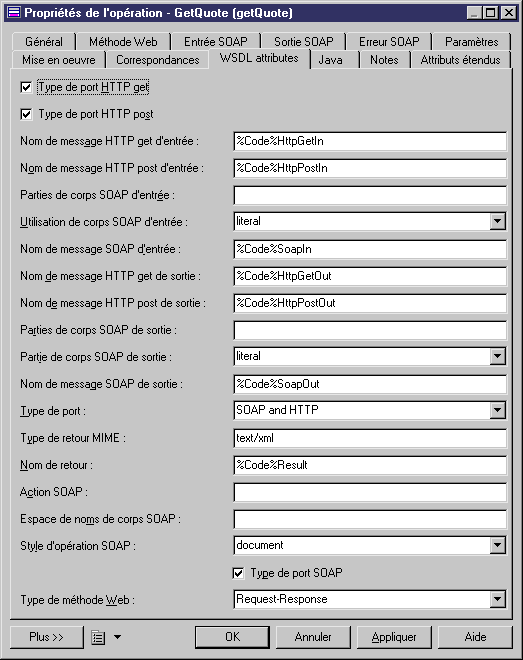Expand Style d'opération SOAP dropdown
The width and height of the screenshot is (523, 660).
(x=497, y=546)
